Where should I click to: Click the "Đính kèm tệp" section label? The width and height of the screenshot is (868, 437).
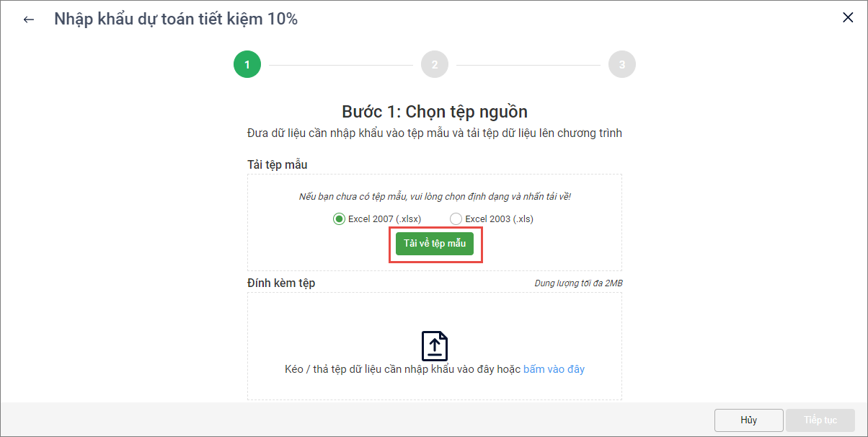point(281,283)
